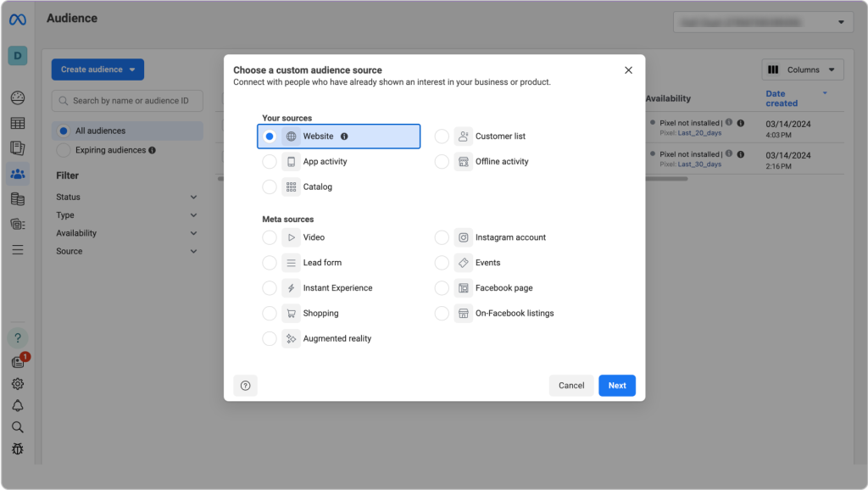Viewport: 868px width, 490px height.
Task: Select the Lead form radio button
Action: (x=270, y=263)
